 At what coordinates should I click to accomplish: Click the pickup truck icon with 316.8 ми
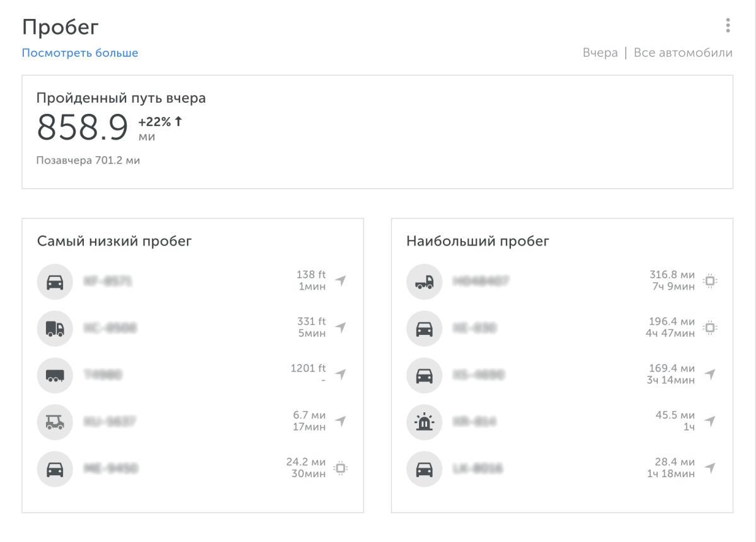pos(424,281)
